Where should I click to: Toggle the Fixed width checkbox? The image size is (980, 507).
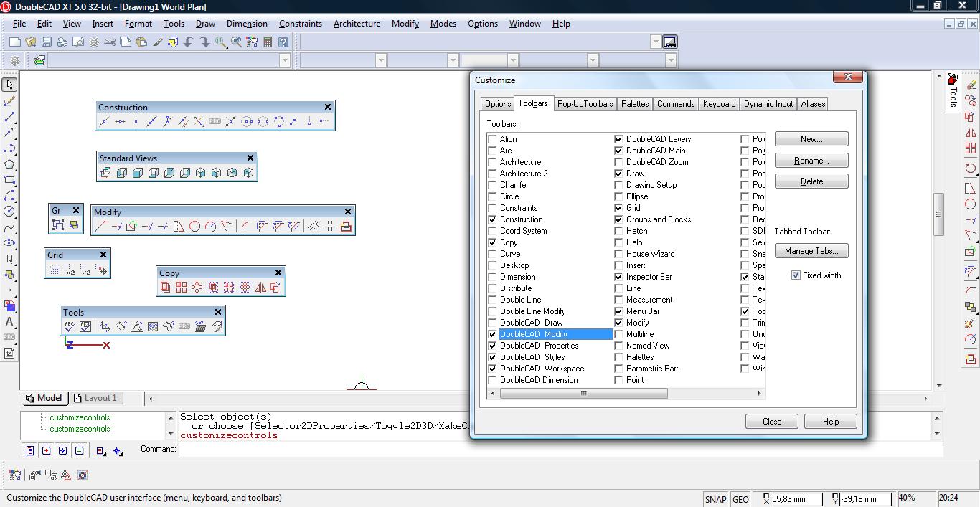tap(796, 275)
